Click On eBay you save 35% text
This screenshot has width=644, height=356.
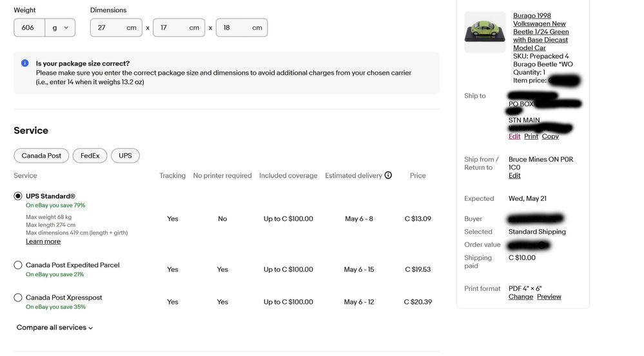55,307
